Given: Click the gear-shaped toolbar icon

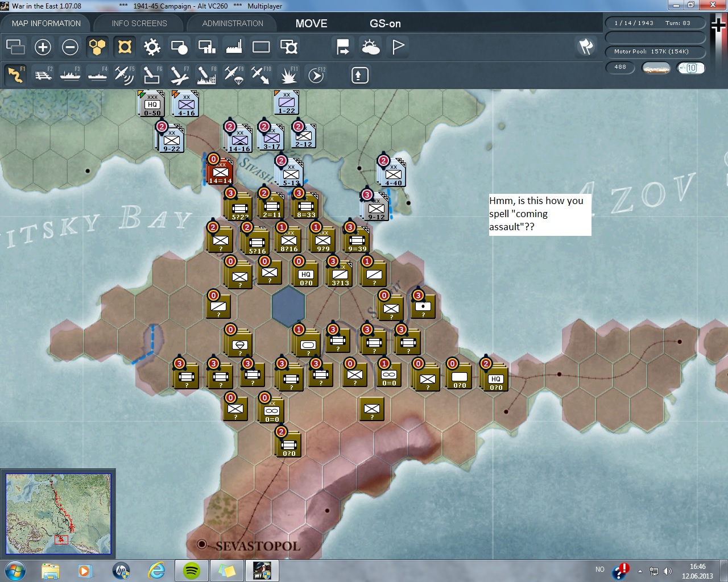Looking at the screenshot, I should tap(152, 47).
